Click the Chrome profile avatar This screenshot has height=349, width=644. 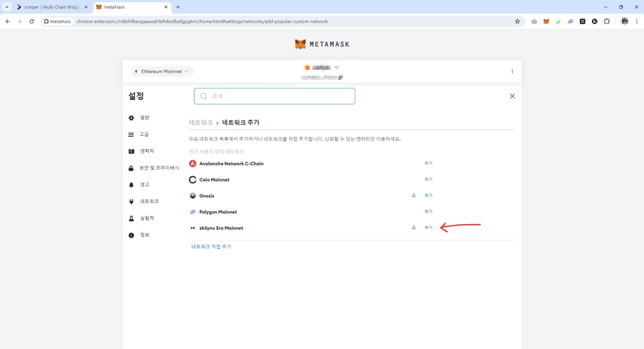(624, 21)
